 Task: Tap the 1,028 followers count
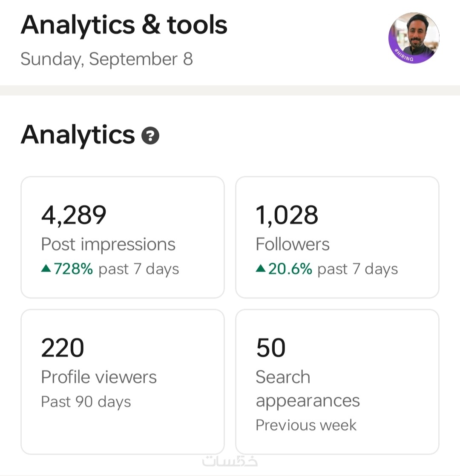click(x=287, y=215)
